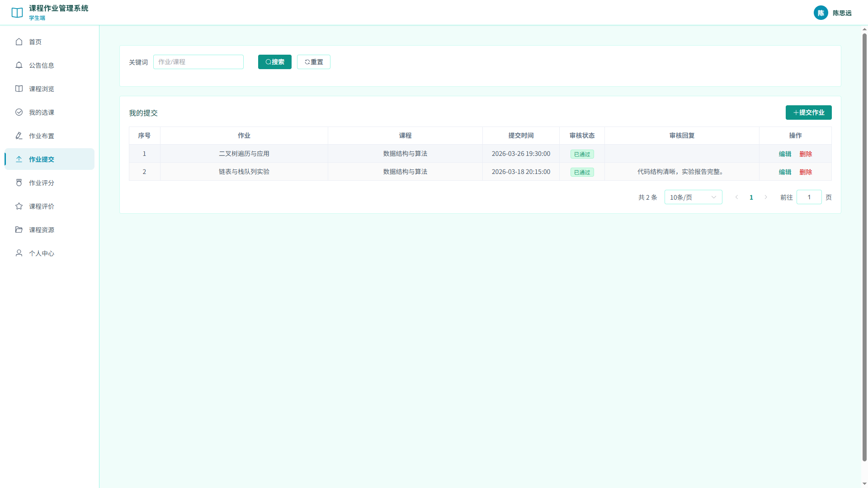
Task: Go to 个人中心 page
Action: point(50,253)
